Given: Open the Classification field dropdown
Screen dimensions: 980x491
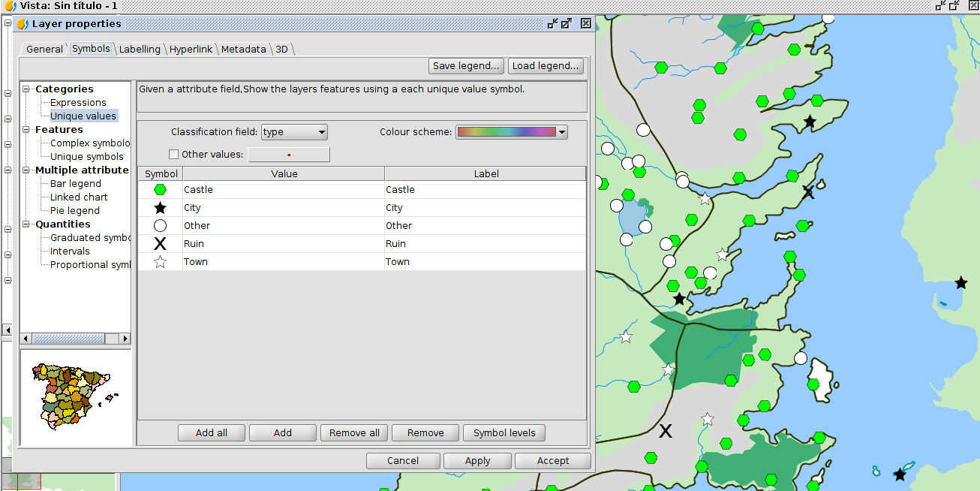Looking at the screenshot, I should 294,132.
